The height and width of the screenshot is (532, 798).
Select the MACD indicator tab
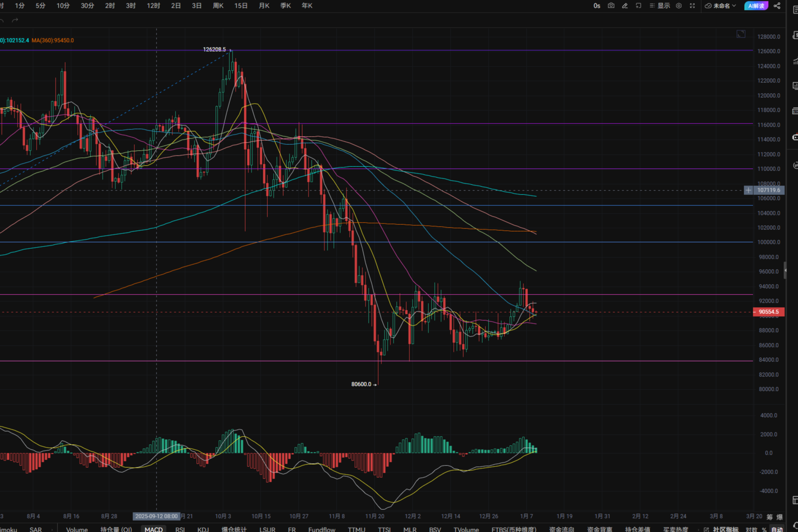coord(153,529)
